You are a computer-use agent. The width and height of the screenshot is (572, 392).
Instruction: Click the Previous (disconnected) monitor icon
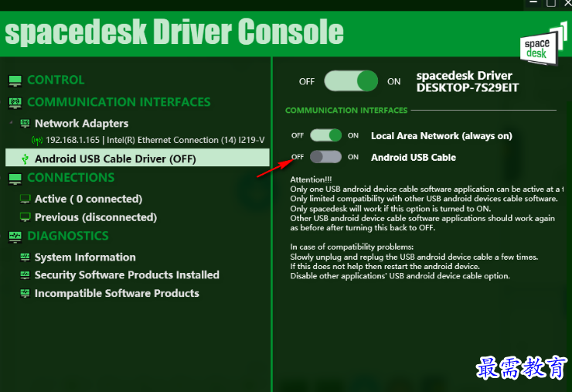(25, 217)
